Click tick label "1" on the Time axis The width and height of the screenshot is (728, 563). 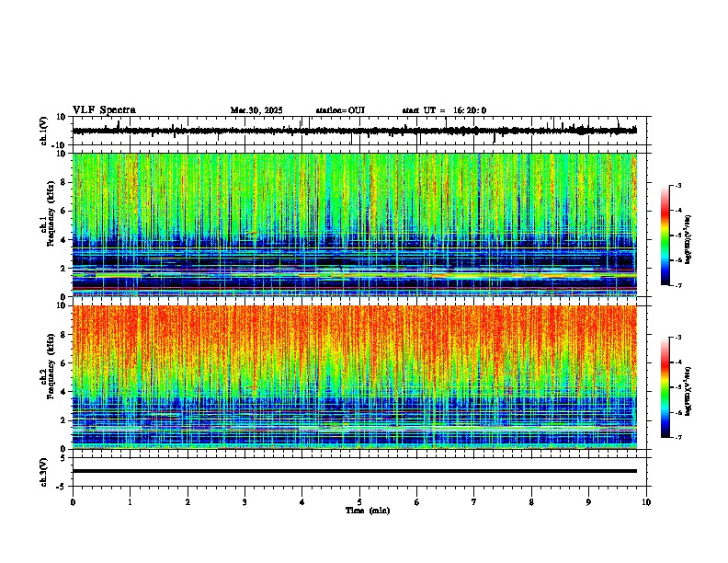pos(130,502)
